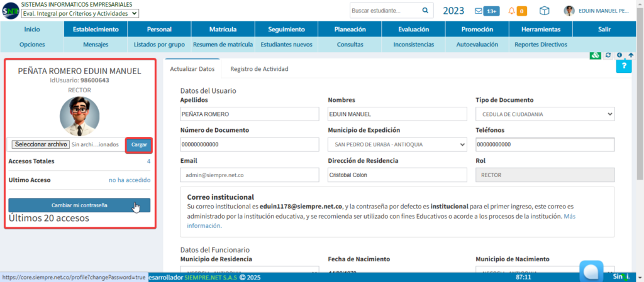644x282 pixels.
Task: Open the Autoevaluación submenu item
Action: coord(477,44)
